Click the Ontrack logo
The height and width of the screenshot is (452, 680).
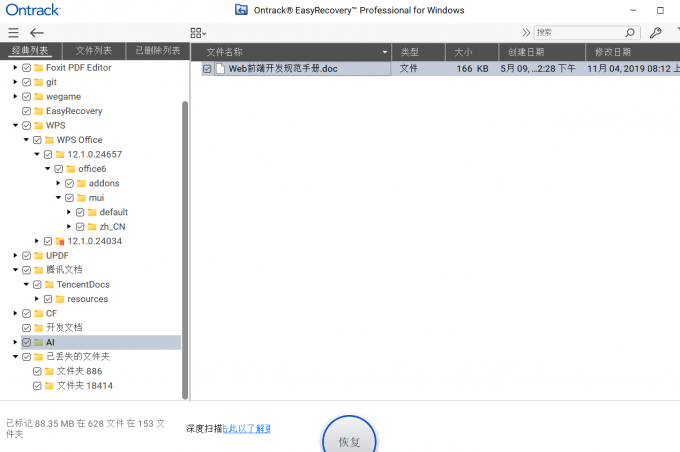[x=33, y=10]
